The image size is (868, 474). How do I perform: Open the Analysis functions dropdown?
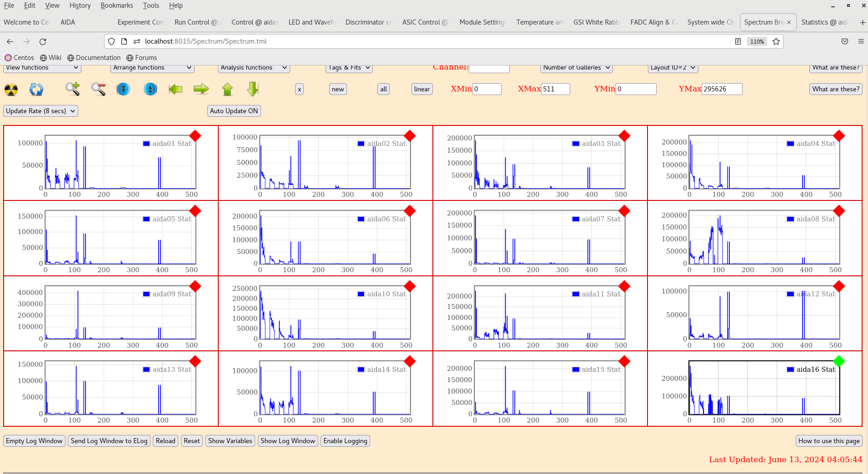pyautogui.click(x=253, y=68)
